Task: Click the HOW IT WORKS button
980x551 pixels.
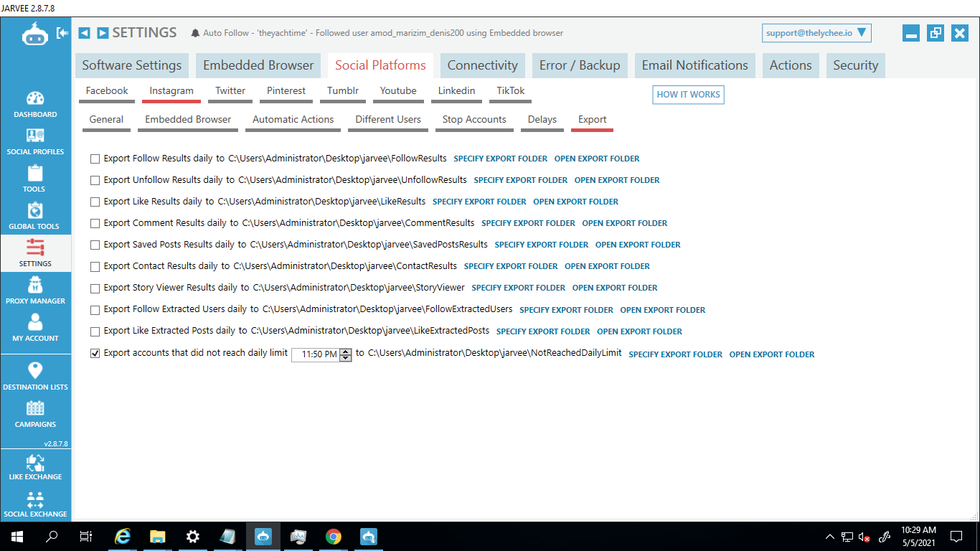Action: pos(689,95)
